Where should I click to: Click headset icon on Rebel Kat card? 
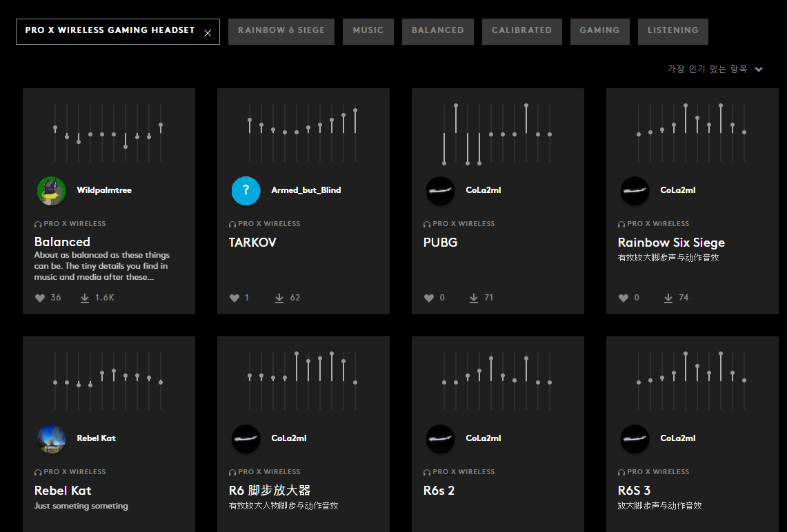click(38, 472)
